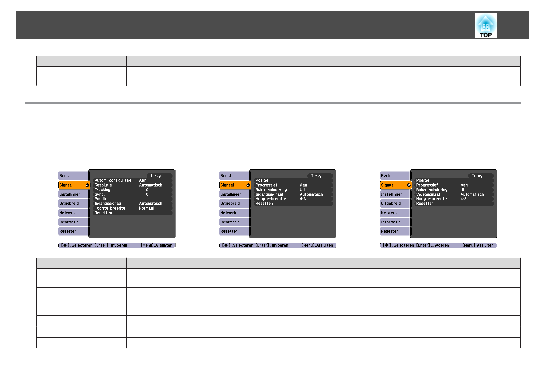Select Positie row in the middle menu

[x=293, y=180]
